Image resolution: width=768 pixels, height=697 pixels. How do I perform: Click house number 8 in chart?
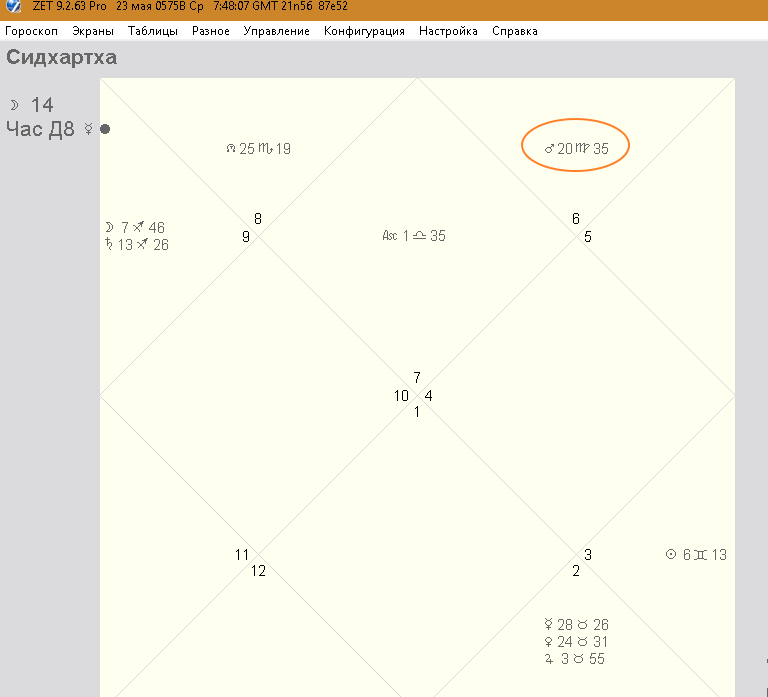[x=258, y=218]
